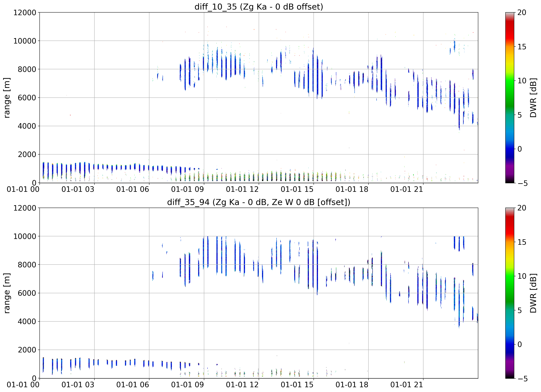This screenshot has height=392, width=541.
Task: Click the '01-01 18' tick label under bottom plot
Action: click(352, 385)
